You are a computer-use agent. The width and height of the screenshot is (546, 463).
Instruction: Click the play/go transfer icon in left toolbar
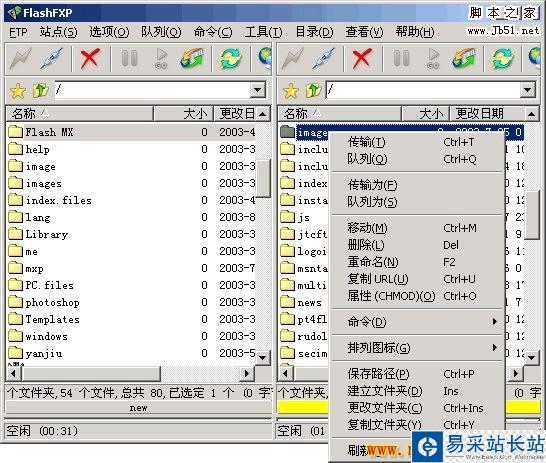click(x=161, y=58)
